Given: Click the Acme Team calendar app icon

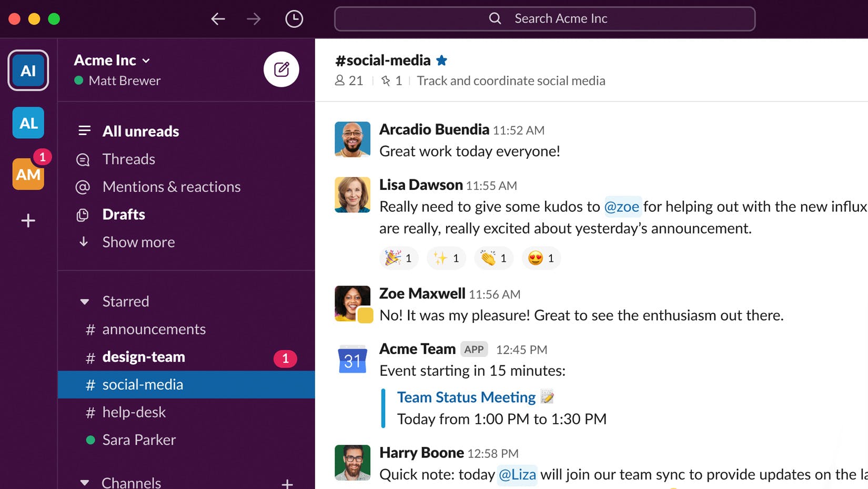Looking at the screenshot, I should tap(352, 359).
